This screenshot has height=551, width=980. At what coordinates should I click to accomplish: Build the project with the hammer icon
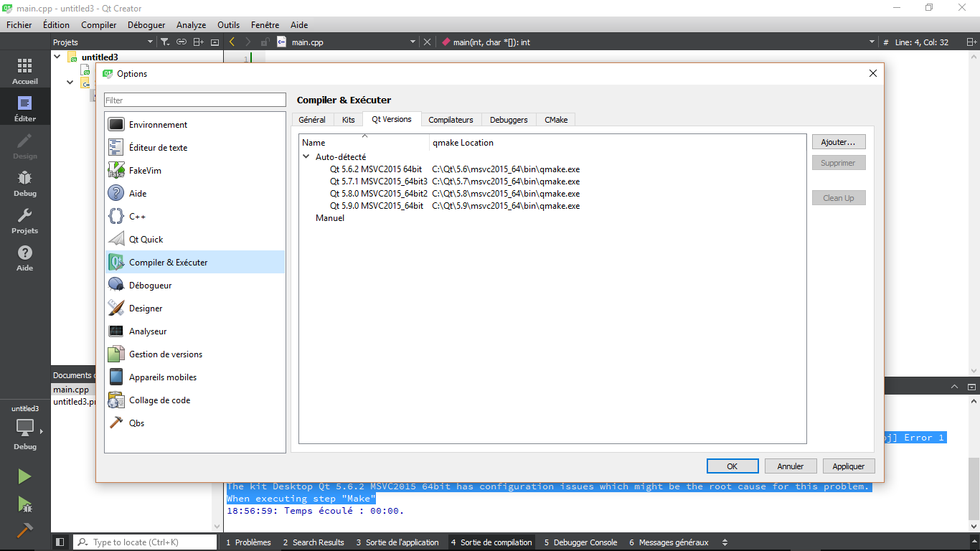click(x=24, y=530)
